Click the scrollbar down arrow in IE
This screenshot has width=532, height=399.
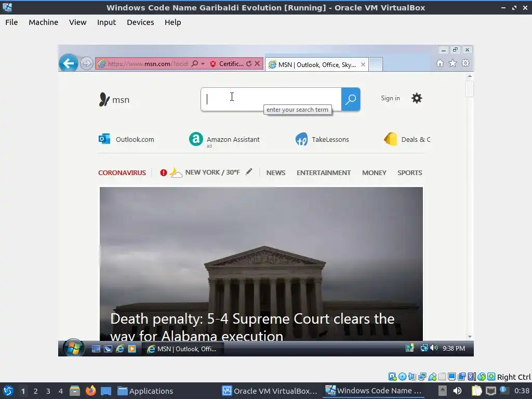(470, 337)
